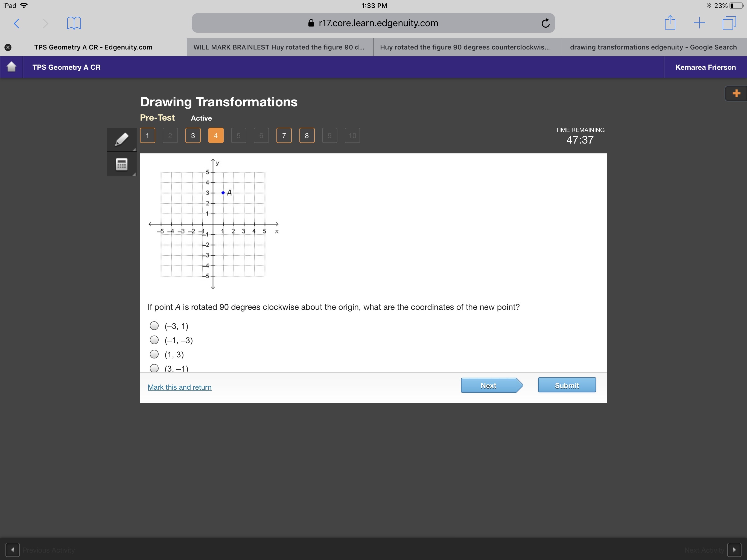This screenshot has height=560, width=747.
Task: Tap the address bar URL field
Action: 373,23
